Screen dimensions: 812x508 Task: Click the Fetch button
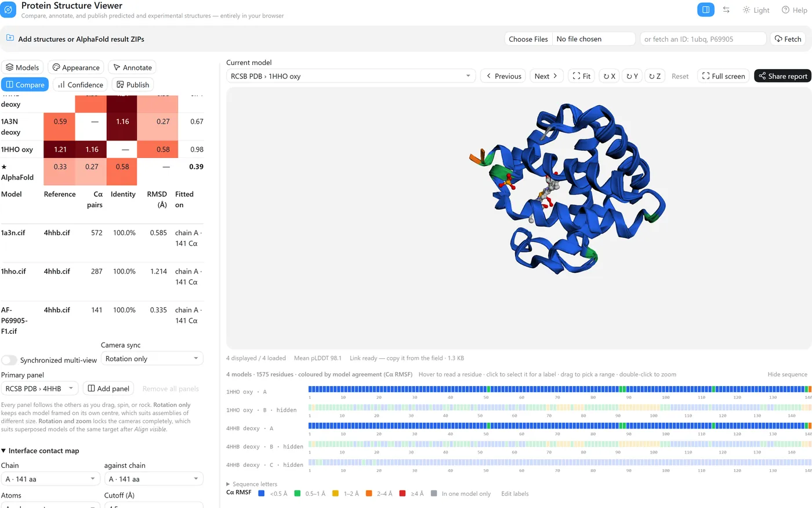788,39
